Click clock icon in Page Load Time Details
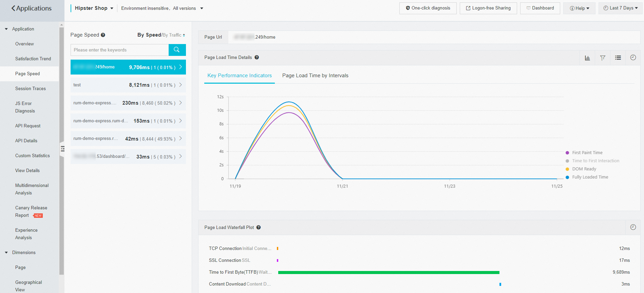 (633, 58)
